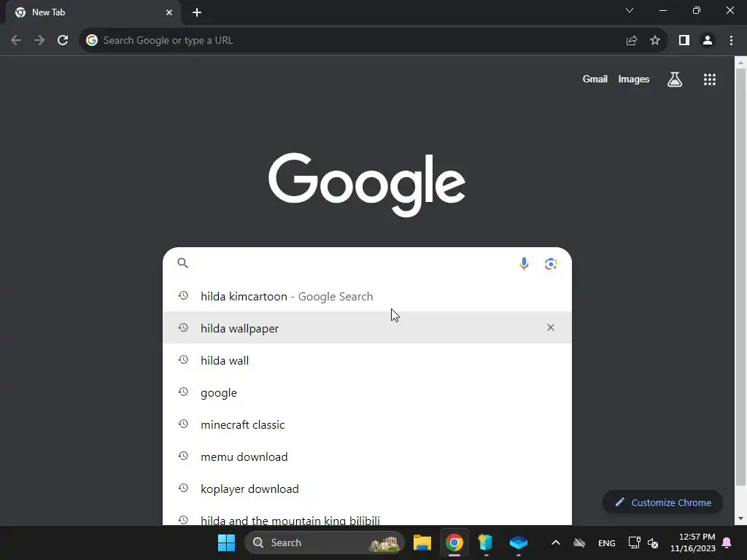The width and height of the screenshot is (747, 560).
Task: Select the hilda kimcartoon suggestion
Action: [367, 296]
